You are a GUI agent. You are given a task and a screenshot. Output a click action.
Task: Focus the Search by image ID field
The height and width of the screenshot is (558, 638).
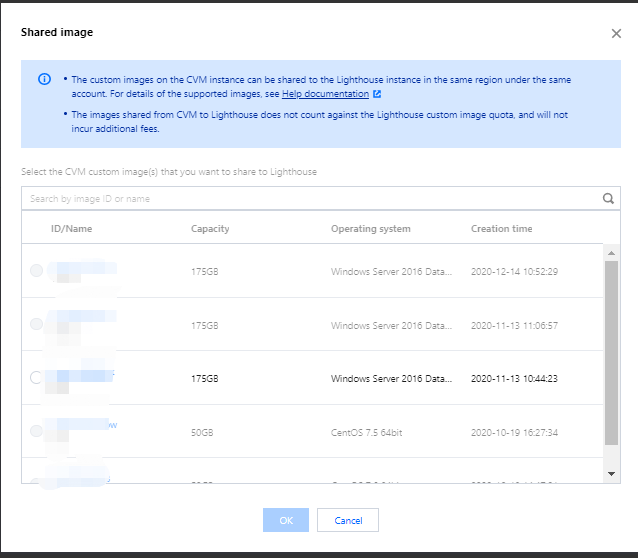[x=310, y=199]
